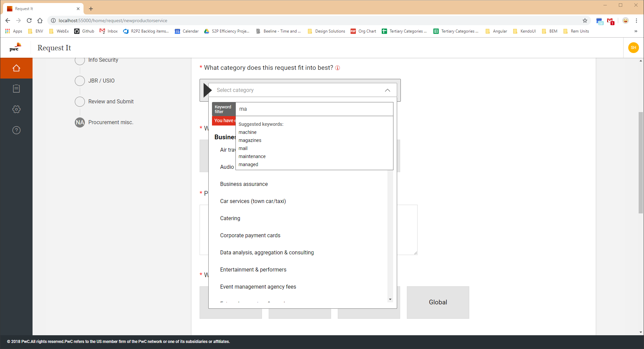
Task: Select the Info Security radio button
Action: [80, 61]
